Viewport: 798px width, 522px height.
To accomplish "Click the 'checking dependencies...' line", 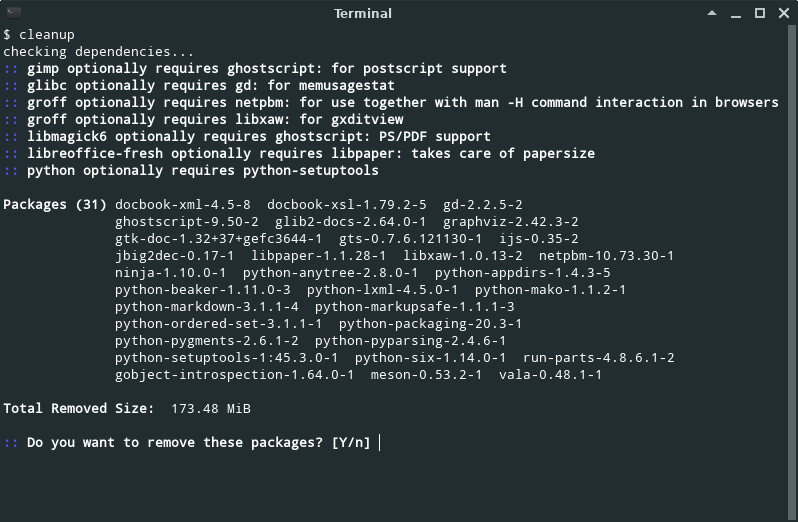I will (x=99, y=52).
